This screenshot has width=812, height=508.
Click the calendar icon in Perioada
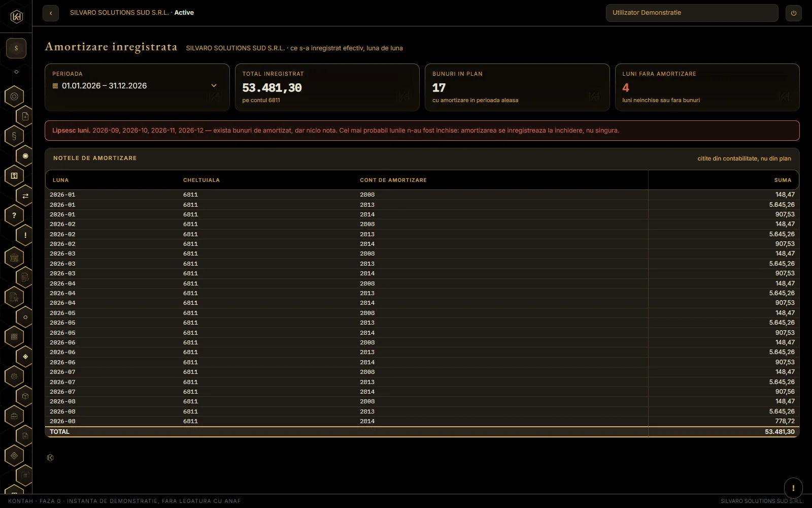(55, 86)
